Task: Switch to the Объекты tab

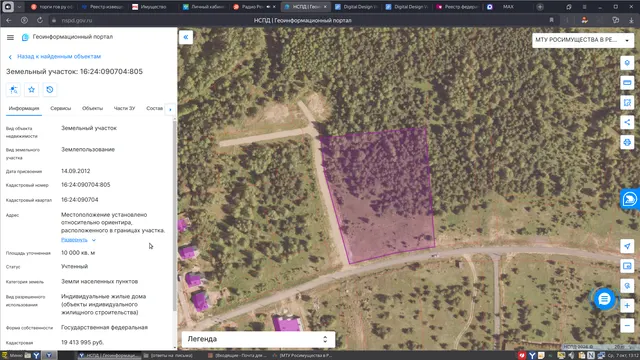Action: [92, 109]
